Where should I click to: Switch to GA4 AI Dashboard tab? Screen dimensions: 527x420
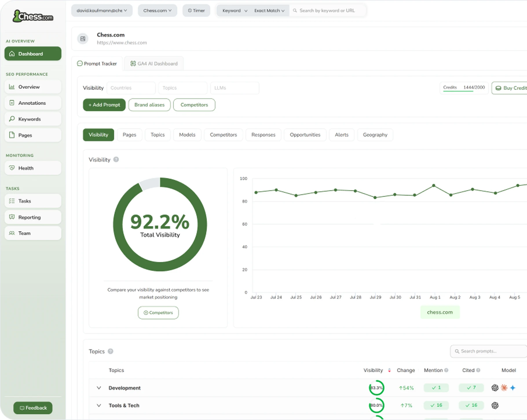click(x=154, y=64)
